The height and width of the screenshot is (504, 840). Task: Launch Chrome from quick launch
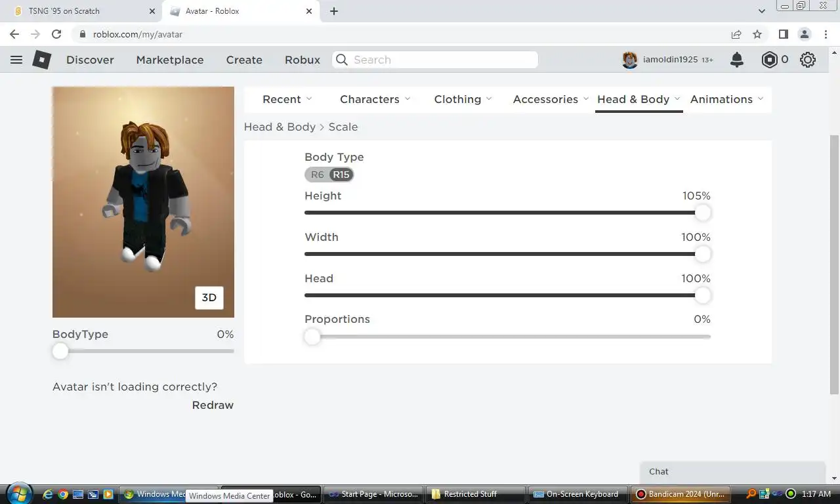pyautogui.click(x=63, y=494)
